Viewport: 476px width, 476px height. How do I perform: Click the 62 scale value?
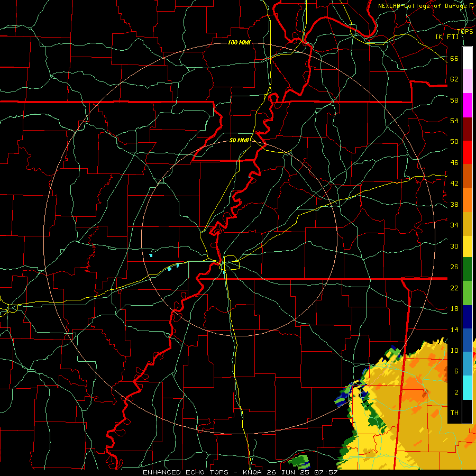[454, 79]
